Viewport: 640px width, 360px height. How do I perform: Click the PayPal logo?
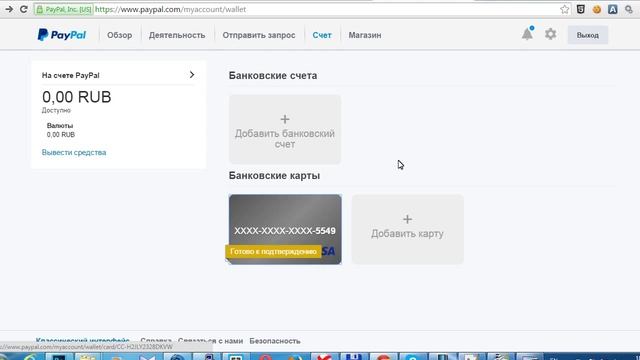click(x=62, y=35)
